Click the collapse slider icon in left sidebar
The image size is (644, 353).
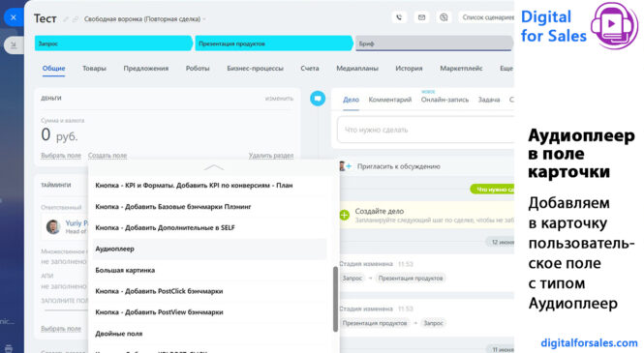point(14,45)
